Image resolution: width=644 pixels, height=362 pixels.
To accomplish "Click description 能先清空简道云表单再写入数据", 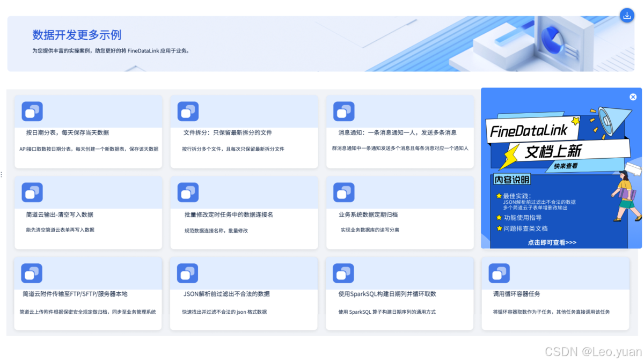I will 60,230.
